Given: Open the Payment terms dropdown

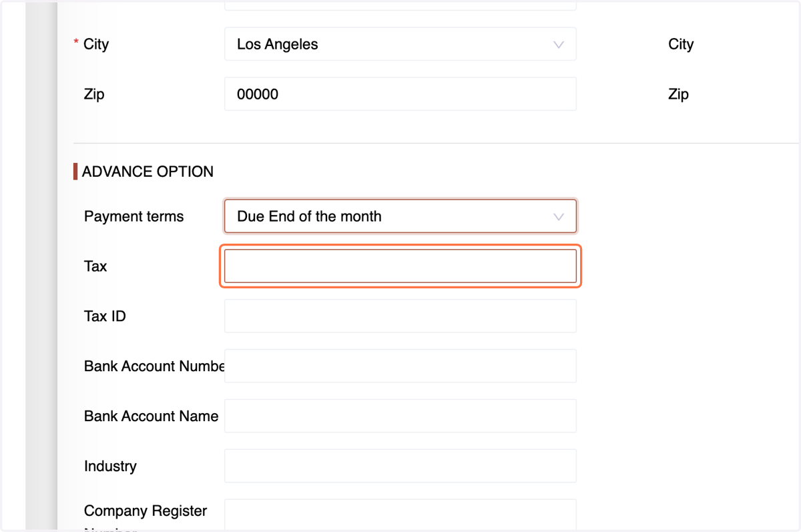Looking at the screenshot, I should [400, 216].
